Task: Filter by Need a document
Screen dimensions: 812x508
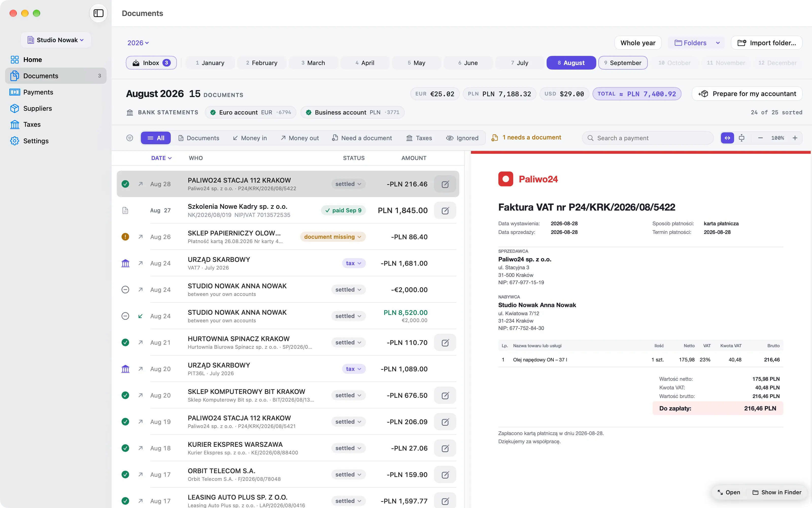Action: (x=362, y=138)
